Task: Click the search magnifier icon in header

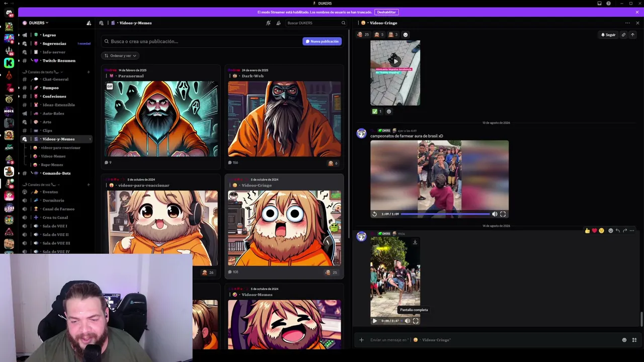Action: [343, 23]
